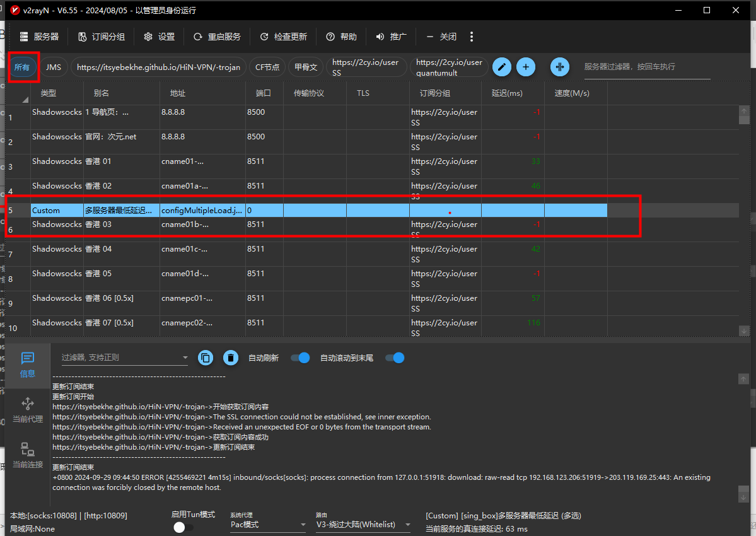Open the three-dot more options menu
This screenshot has height=536, width=756.
472,37
